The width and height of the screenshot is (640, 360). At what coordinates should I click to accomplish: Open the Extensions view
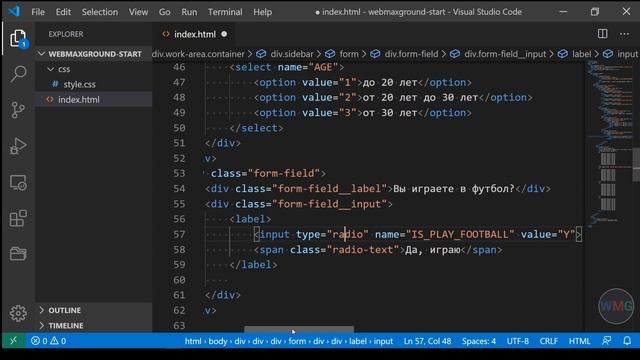(x=18, y=218)
